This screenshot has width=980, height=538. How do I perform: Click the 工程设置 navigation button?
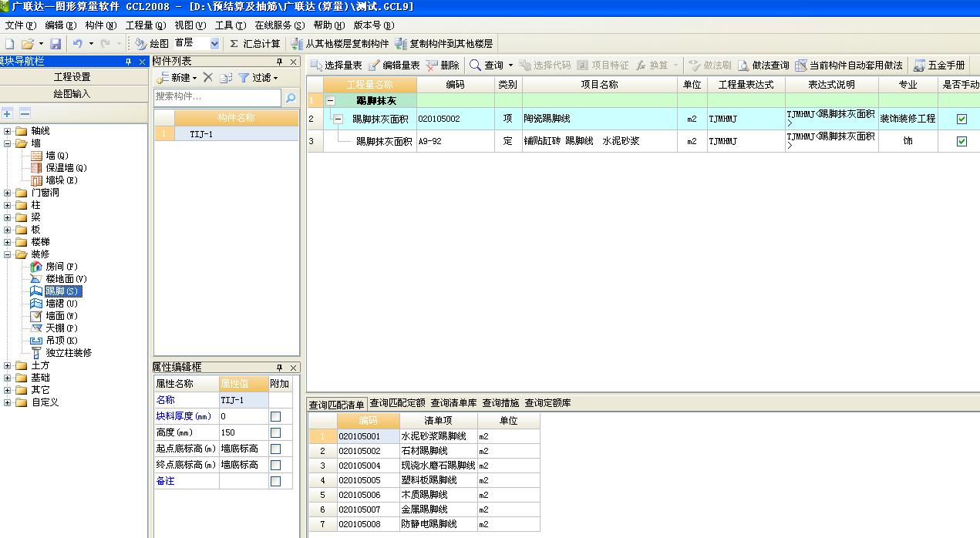pos(72,77)
